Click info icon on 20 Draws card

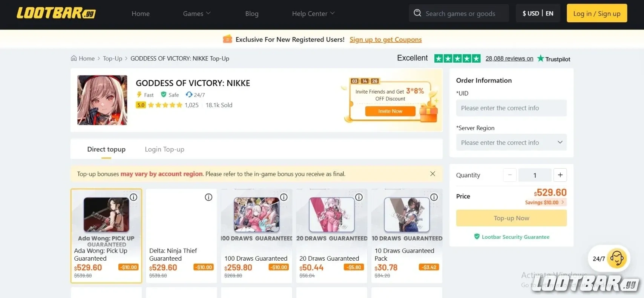(359, 197)
